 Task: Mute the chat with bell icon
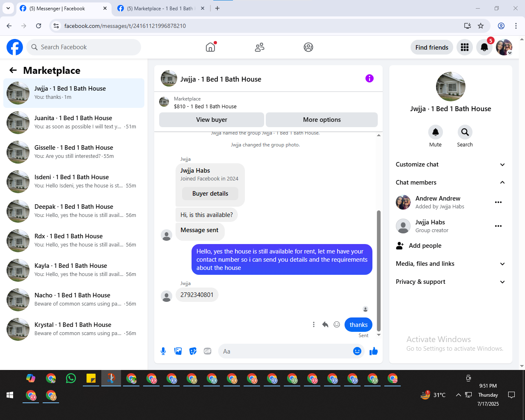pyautogui.click(x=436, y=132)
